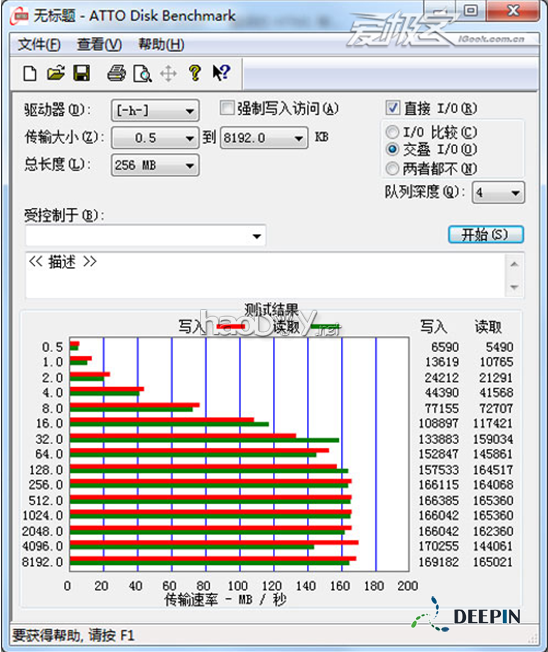Click the write value 6590

(444, 347)
